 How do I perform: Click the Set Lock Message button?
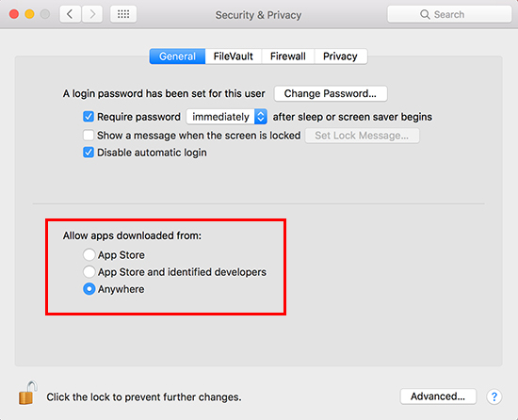click(362, 136)
